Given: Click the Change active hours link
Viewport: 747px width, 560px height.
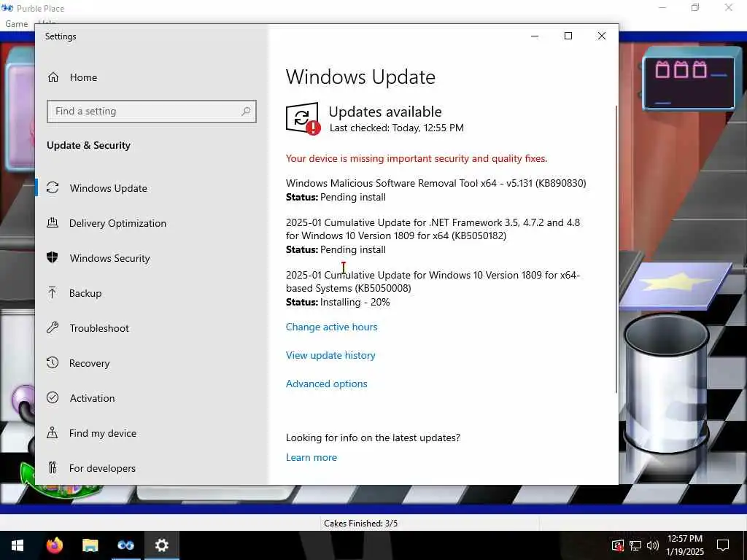Looking at the screenshot, I should pyautogui.click(x=332, y=327).
